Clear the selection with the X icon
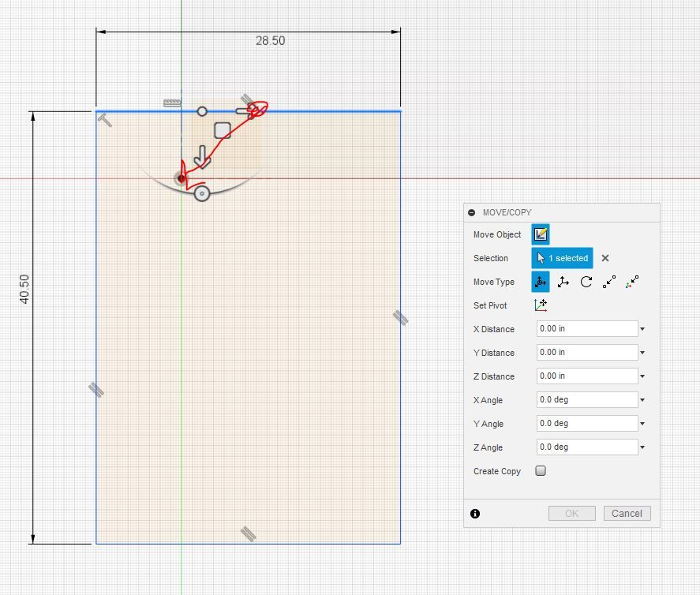Image resolution: width=700 pixels, height=595 pixels. [x=605, y=258]
